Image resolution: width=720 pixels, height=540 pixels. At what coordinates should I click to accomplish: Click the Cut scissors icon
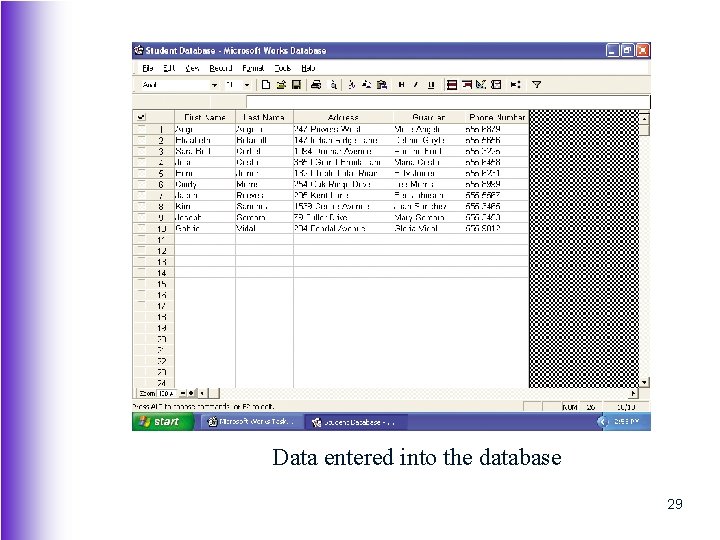(351, 84)
